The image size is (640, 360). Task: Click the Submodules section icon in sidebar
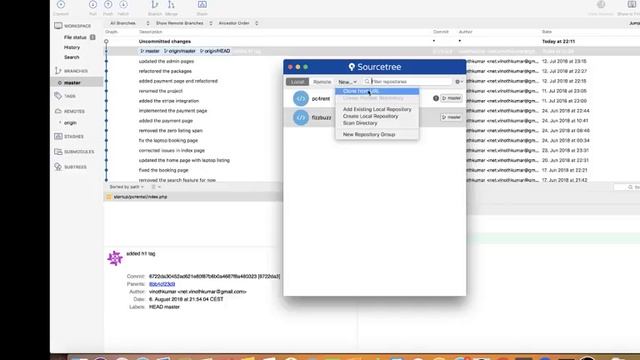click(58, 151)
